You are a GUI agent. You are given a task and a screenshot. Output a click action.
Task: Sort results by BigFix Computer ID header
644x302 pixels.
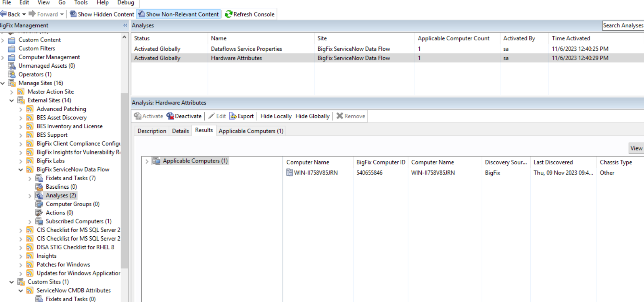click(x=381, y=163)
